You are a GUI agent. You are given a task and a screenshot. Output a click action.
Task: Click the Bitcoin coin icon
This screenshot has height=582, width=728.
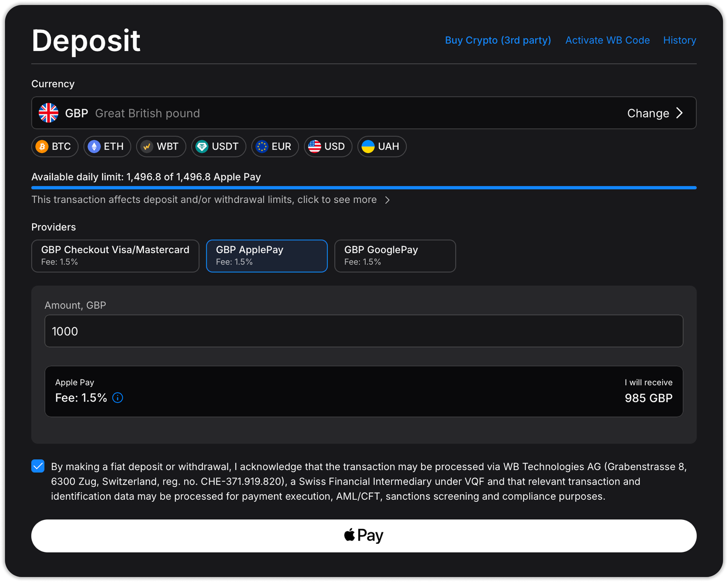42,147
